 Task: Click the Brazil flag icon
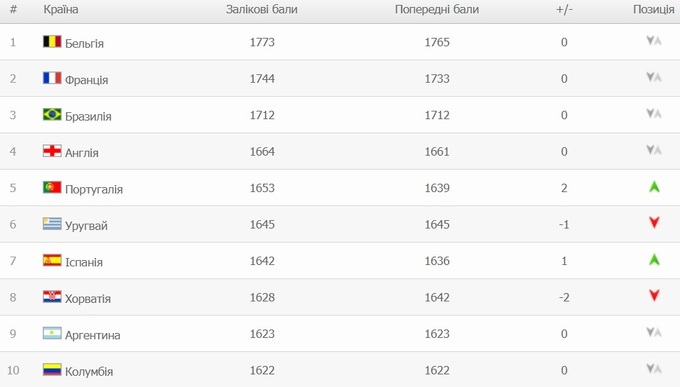tap(52, 115)
